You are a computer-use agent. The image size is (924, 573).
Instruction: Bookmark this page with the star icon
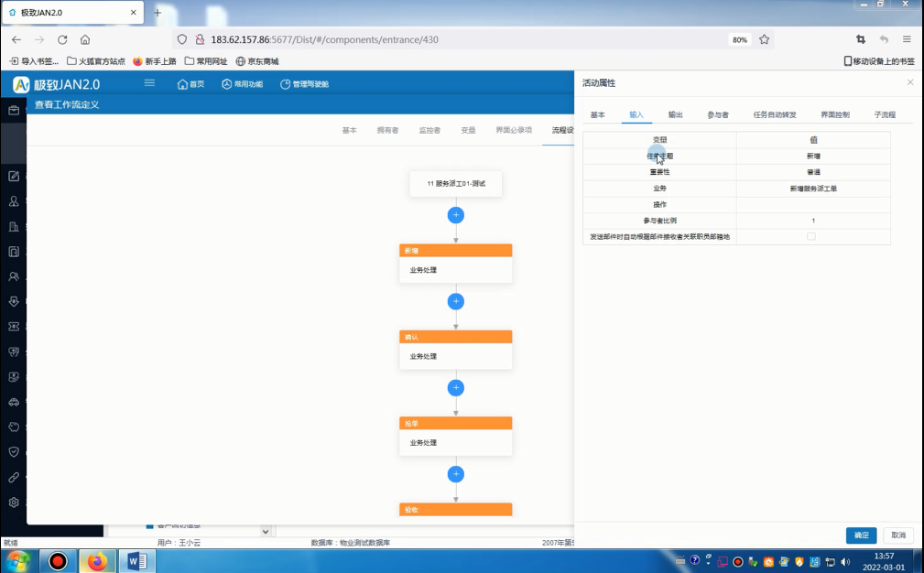[765, 39]
